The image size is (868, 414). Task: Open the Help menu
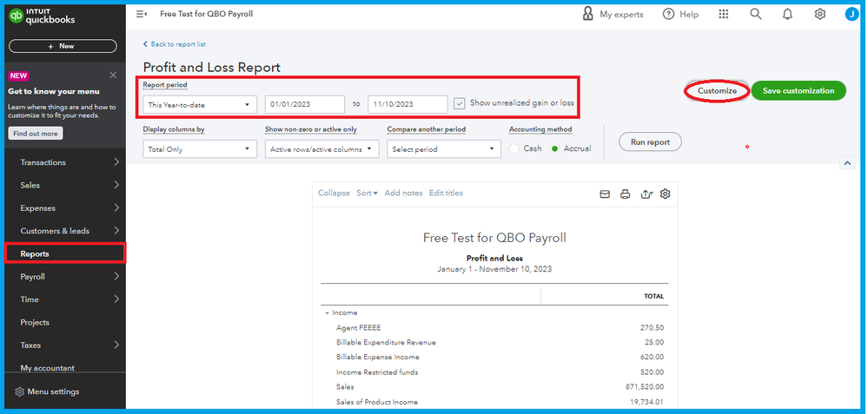click(680, 15)
